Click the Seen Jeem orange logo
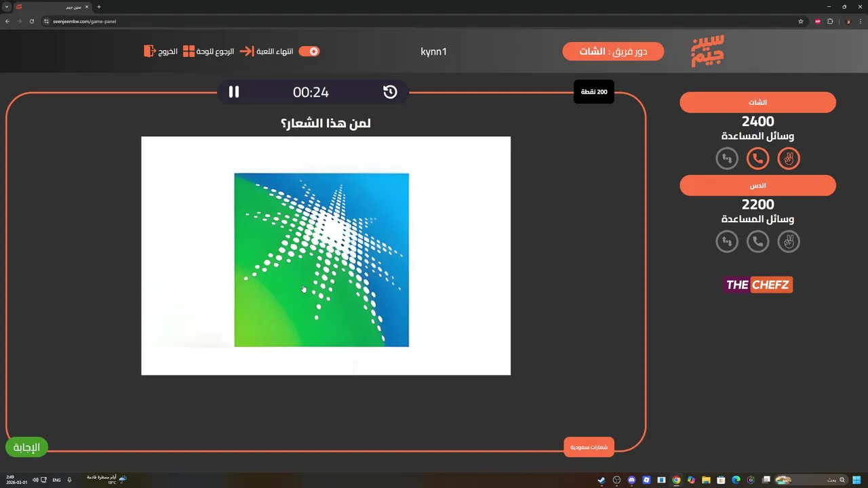This screenshot has height=488, width=868. pos(707,51)
